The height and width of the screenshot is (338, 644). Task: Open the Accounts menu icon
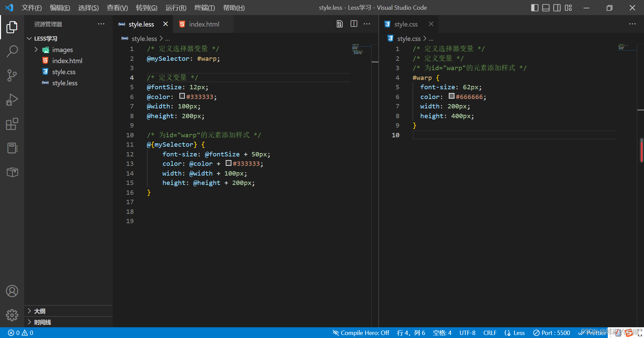tap(12, 291)
